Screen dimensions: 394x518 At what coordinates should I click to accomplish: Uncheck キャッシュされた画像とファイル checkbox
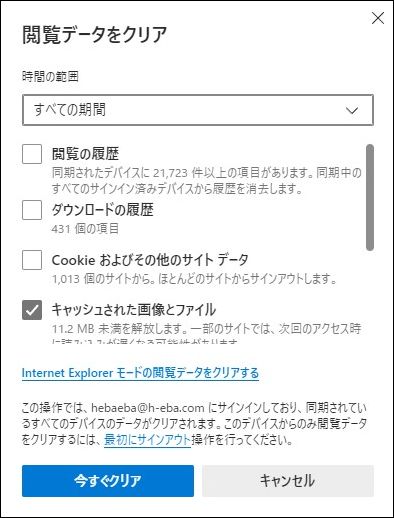tap(32, 310)
